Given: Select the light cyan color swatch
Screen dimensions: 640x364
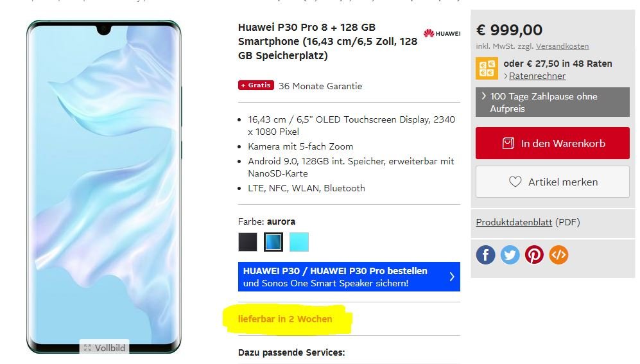Looking at the screenshot, I should point(299,242).
